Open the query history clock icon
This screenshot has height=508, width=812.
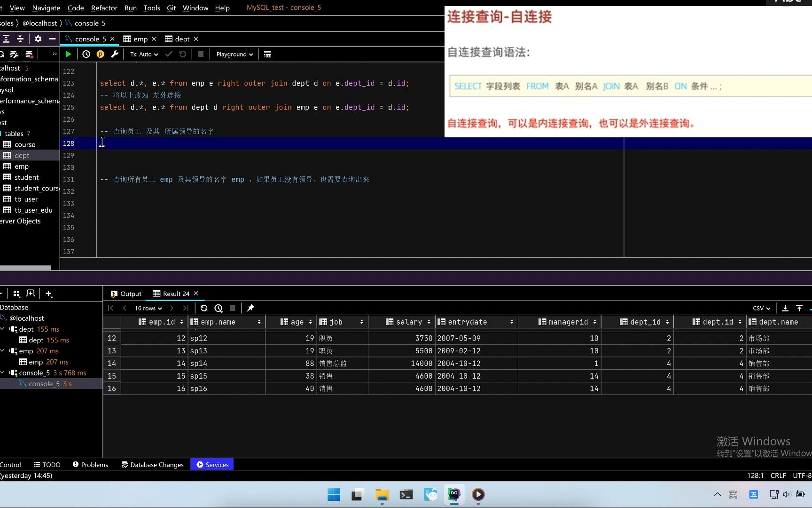click(86, 54)
